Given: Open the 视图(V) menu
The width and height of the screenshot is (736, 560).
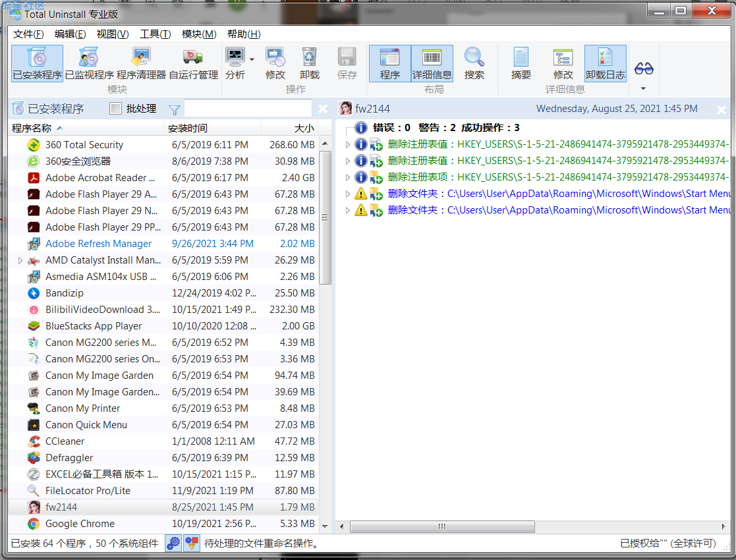Looking at the screenshot, I should (112, 34).
